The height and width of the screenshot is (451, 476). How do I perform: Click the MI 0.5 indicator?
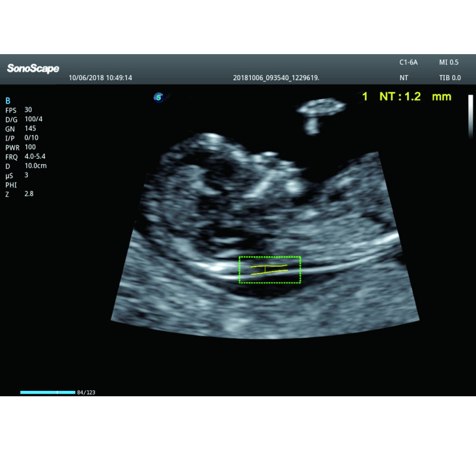tap(449, 62)
